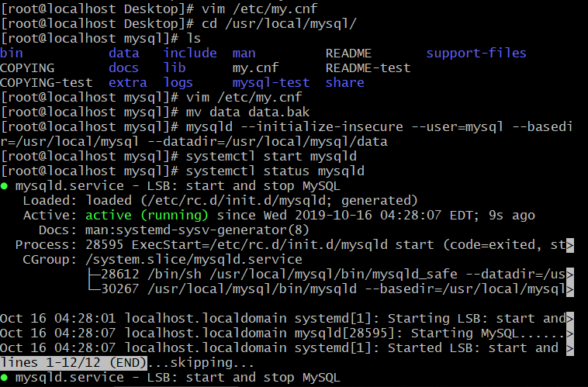Click the "support-files" directory in ls output
Viewport: 588px width, 387px height.
(476, 54)
